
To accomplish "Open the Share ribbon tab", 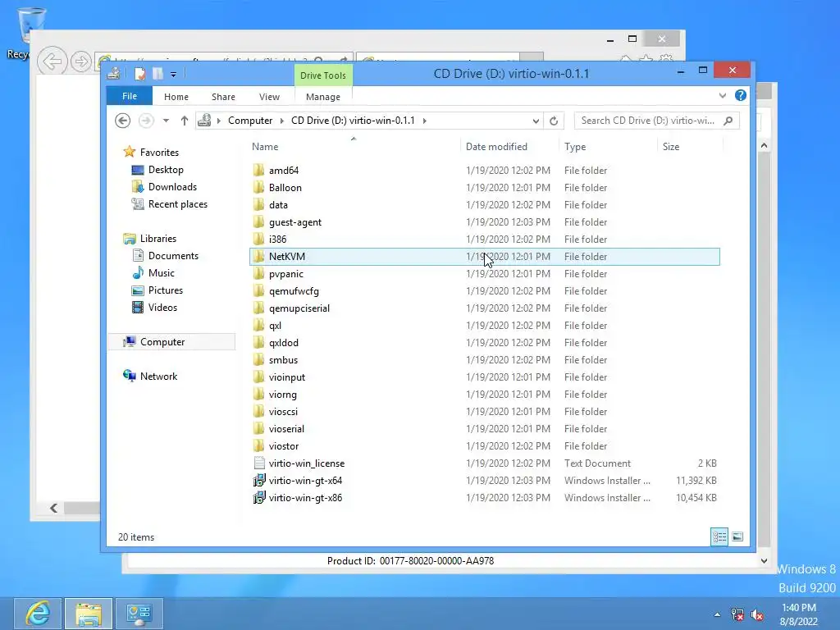I will [223, 97].
